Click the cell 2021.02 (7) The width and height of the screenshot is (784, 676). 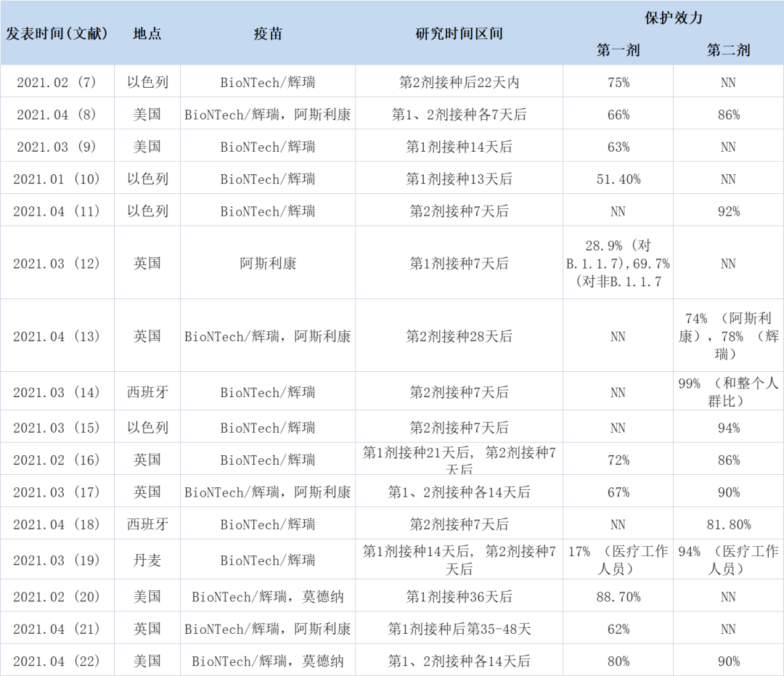(57, 82)
